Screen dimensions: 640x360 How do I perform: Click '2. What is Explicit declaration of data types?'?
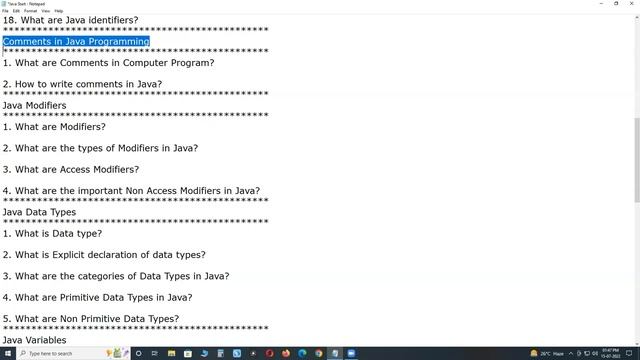pos(104,255)
